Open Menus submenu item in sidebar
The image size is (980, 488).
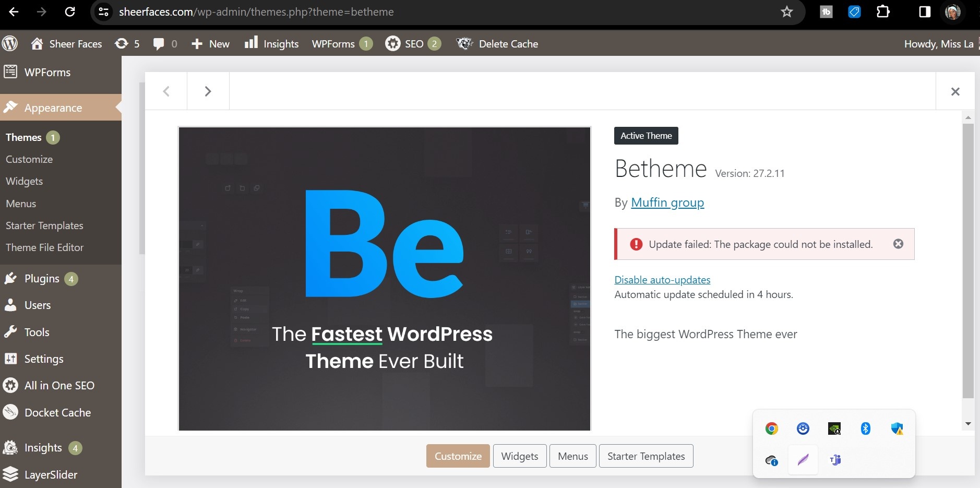pos(21,204)
